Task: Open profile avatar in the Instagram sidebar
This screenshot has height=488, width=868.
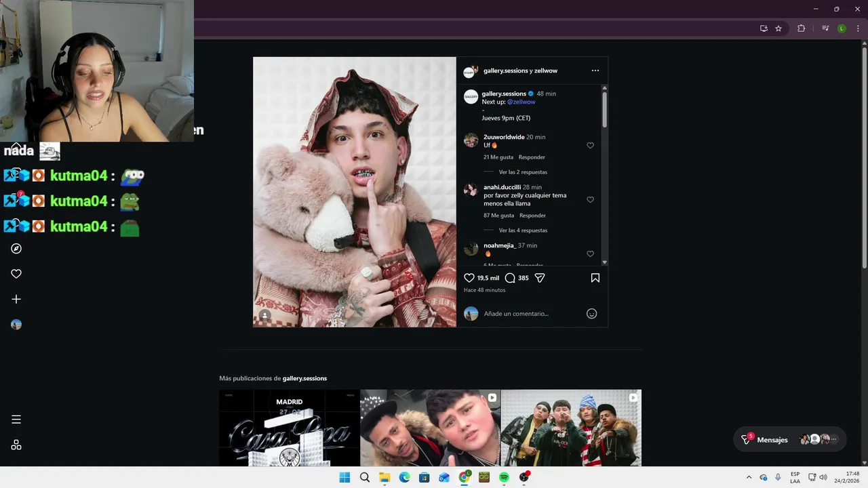Action: coord(16,325)
